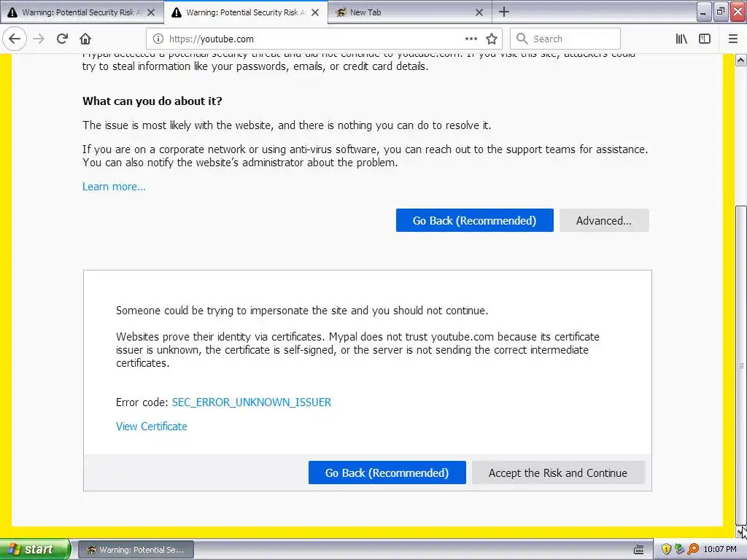
Task: Restore down the browser window
Action: 721,12
